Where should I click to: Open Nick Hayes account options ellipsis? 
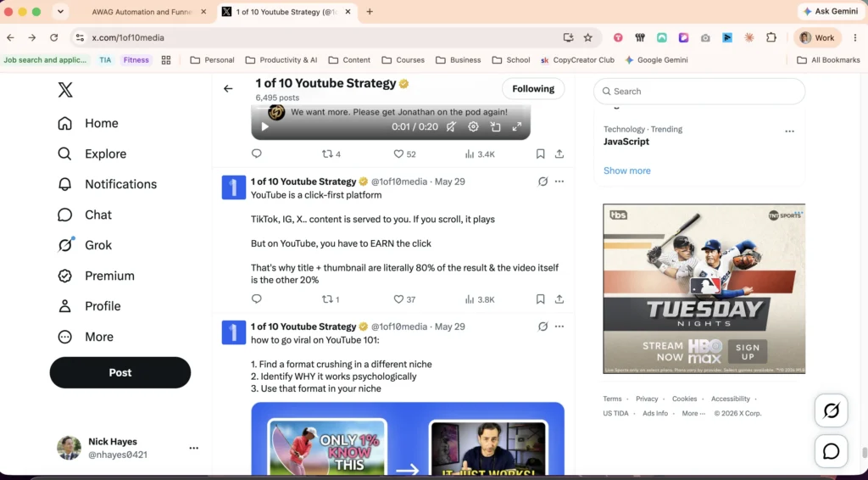click(x=194, y=448)
